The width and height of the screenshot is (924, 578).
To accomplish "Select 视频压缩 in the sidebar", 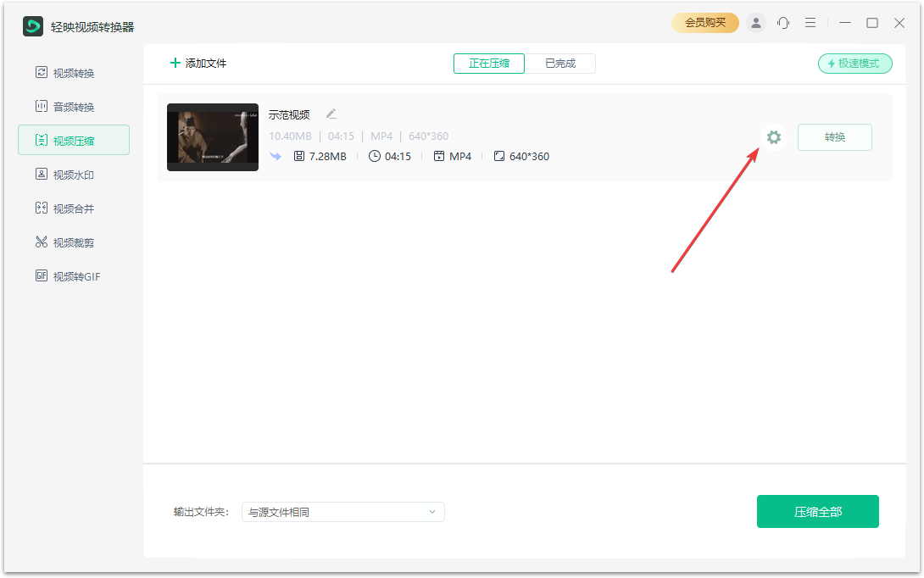I will point(74,140).
